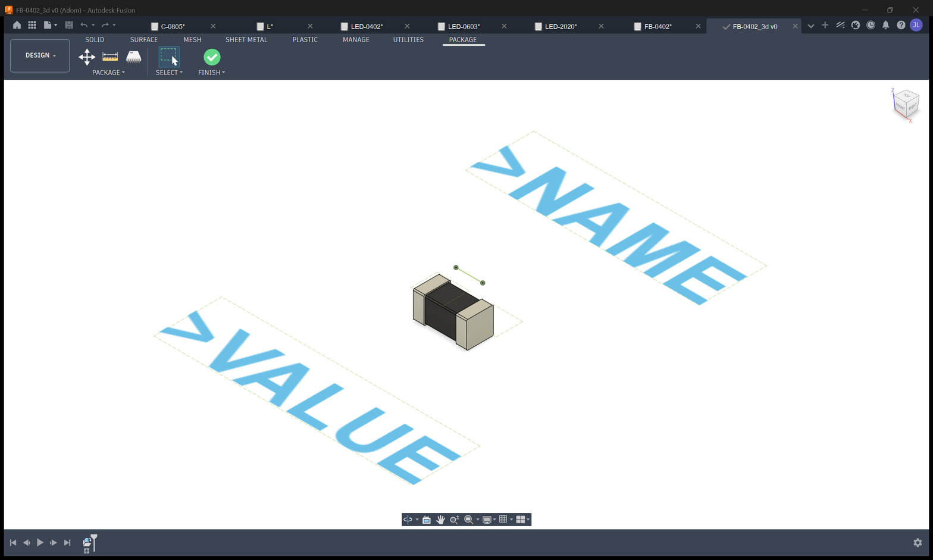Click the ViewCube orientation cube
The image size is (933, 560).
906,104
